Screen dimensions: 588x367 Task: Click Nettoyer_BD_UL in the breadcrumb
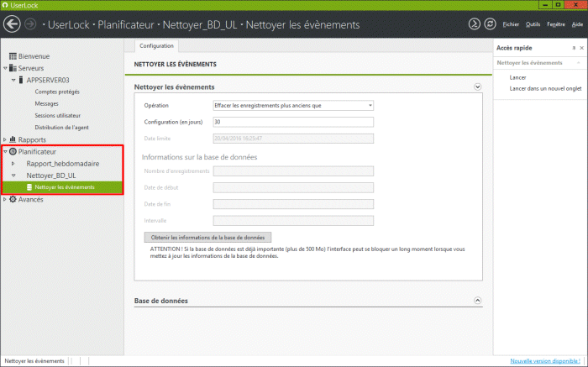[x=200, y=24]
